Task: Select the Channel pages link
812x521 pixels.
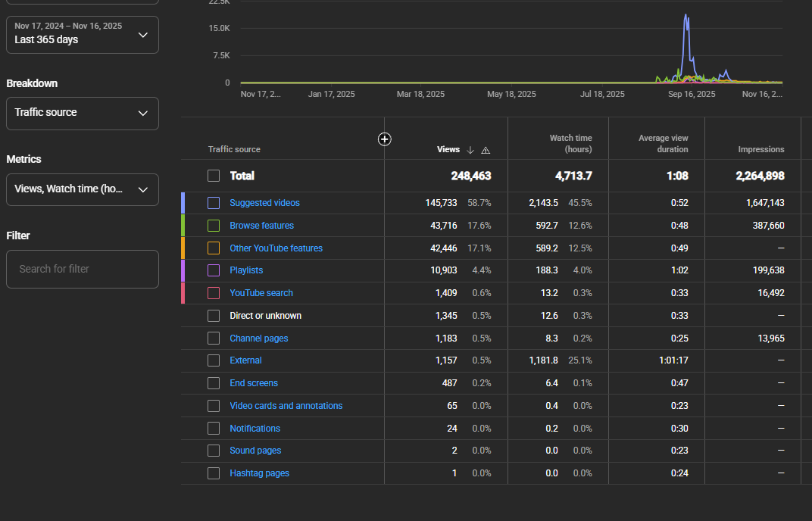Action: [x=259, y=338]
